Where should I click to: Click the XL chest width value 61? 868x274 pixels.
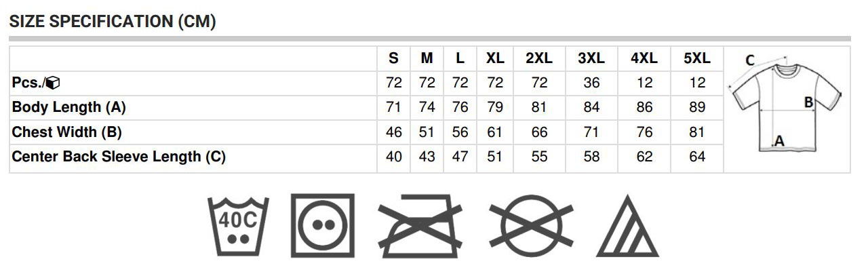coord(495,132)
